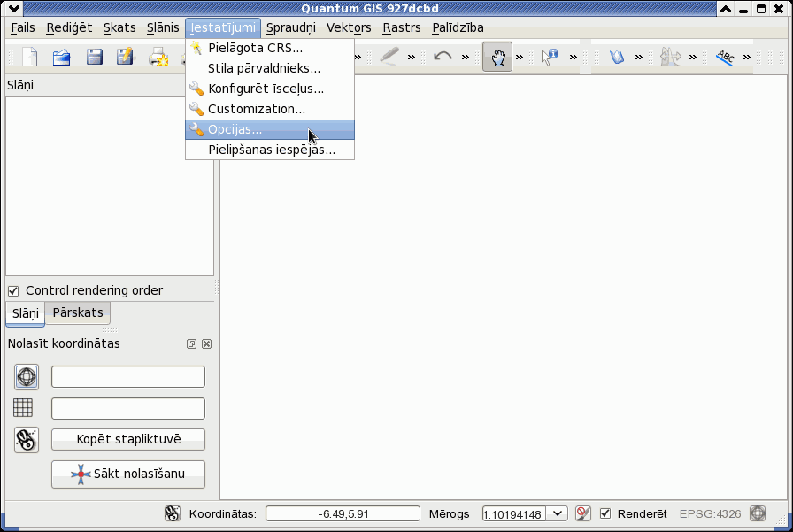Click the Undo curved arrow icon
This screenshot has height=532, width=793.
point(443,56)
